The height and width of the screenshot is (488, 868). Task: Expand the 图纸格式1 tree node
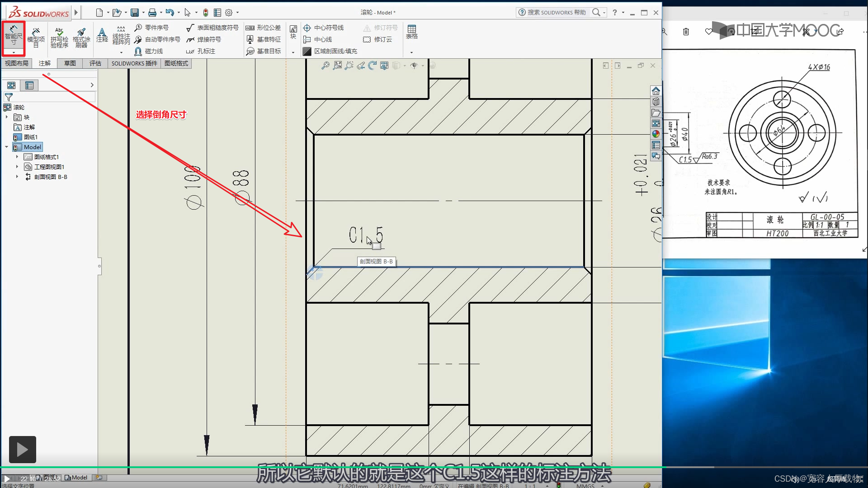point(17,157)
